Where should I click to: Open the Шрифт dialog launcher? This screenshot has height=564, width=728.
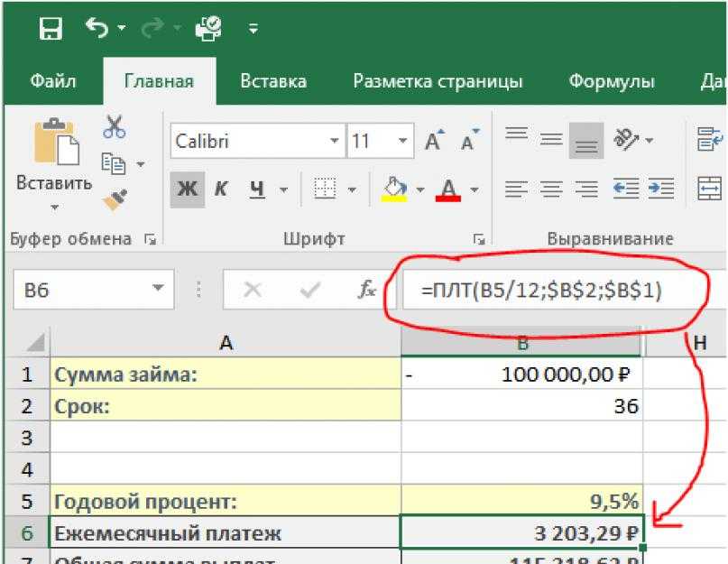click(x=479, y=239)
